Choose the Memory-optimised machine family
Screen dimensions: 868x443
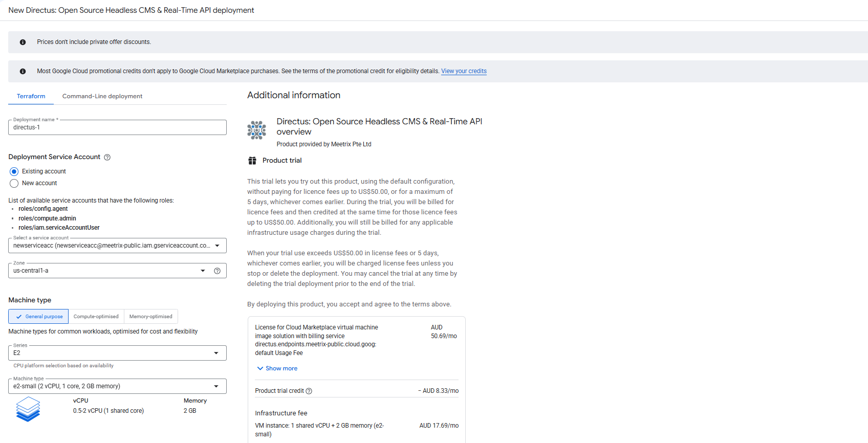[151, 317]
